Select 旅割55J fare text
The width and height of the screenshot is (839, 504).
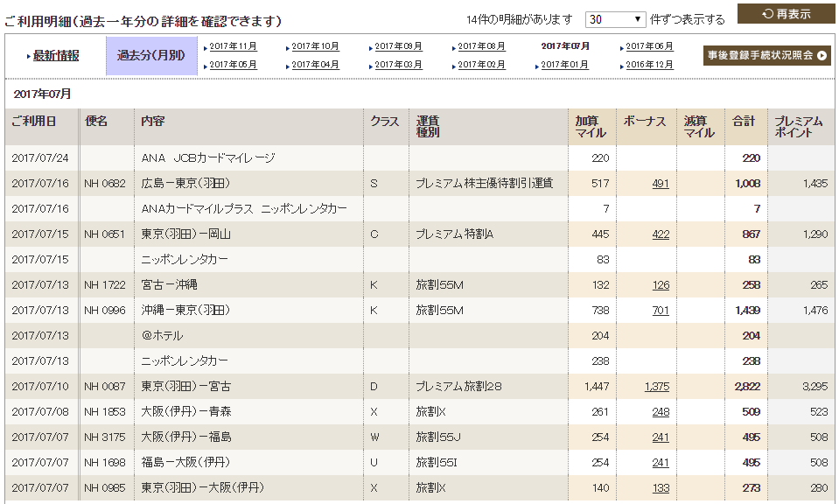click(x=438, y=437)
